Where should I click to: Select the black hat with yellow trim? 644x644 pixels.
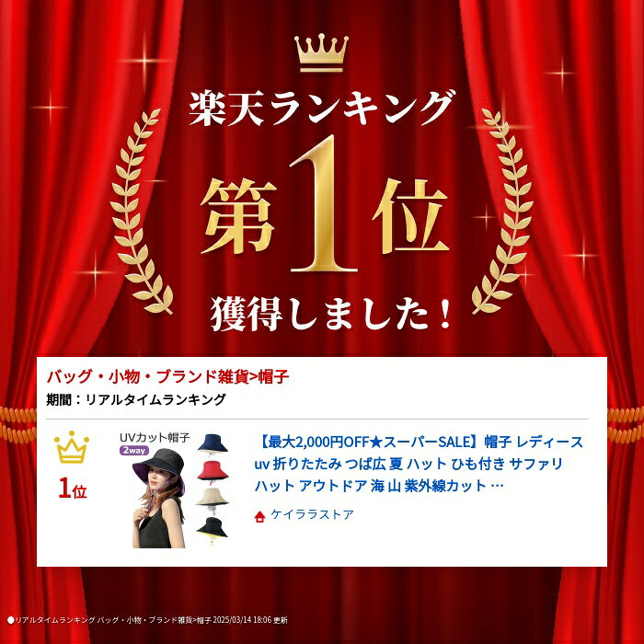click(212, 528)
